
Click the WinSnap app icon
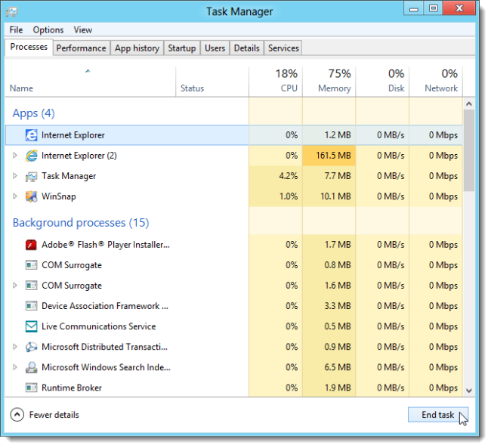(31, 196)
